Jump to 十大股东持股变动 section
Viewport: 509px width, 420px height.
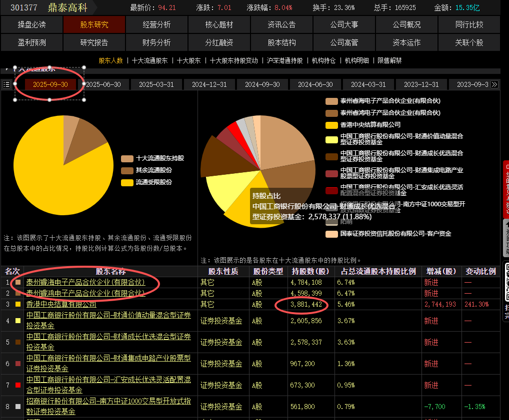(233, 60)
